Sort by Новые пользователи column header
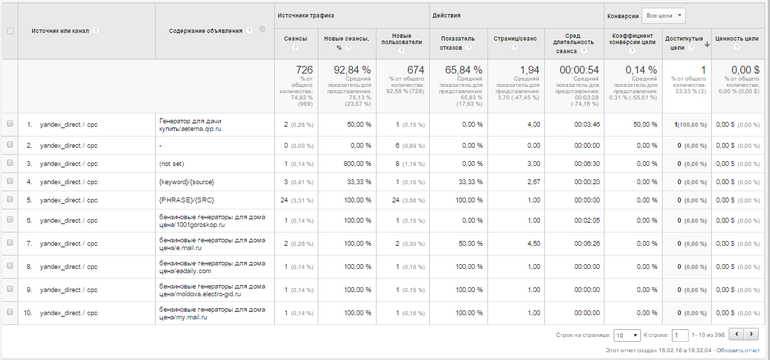 [402, 39]
